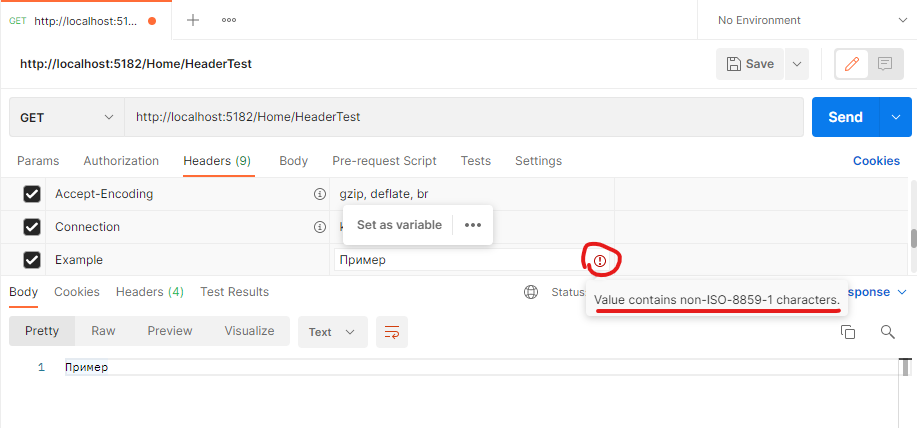Image resolution: width=917 pixels, height=428 pixels.
Task: Click the blue Send button
Action: 846,117
